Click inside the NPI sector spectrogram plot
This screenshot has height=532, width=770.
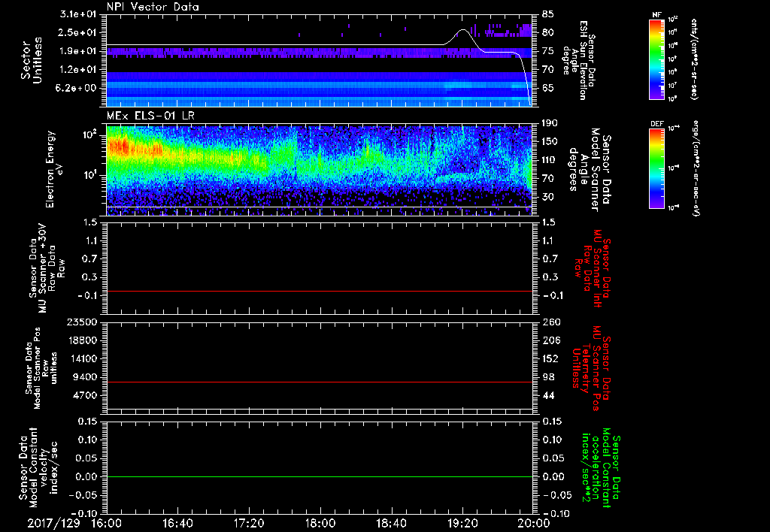tap(319, 60)
